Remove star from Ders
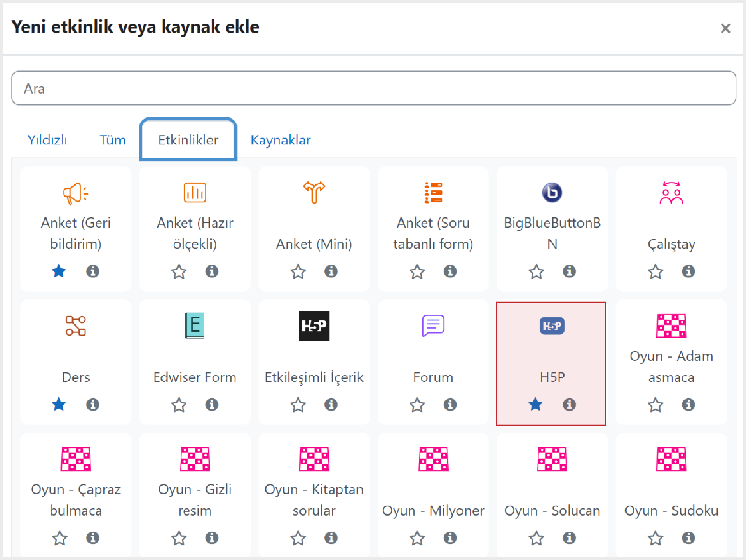The height and width of the screenshot is (560, 746). tap(59, 404)
